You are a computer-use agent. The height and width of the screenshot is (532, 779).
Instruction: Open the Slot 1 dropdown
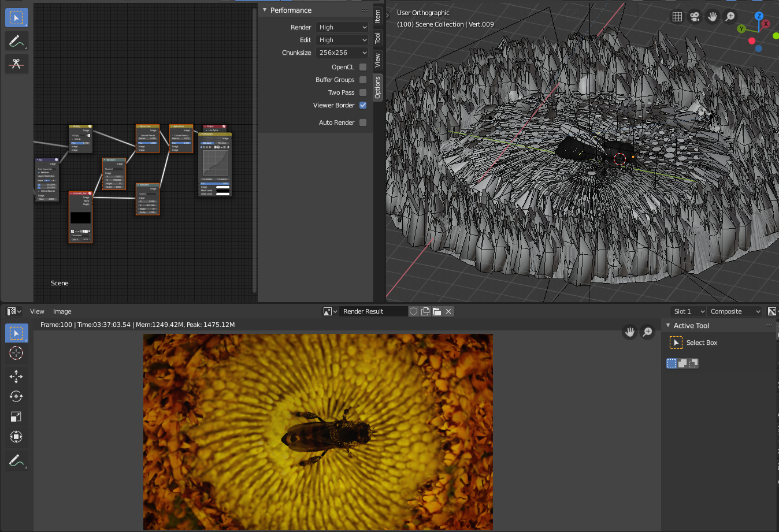689,311
